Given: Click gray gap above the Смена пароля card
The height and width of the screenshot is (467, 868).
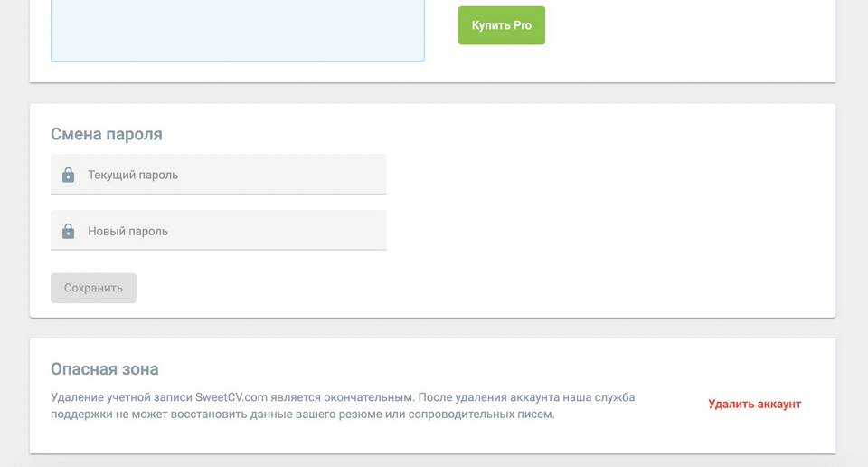Looking at the screenshot, I should point(432,93).
